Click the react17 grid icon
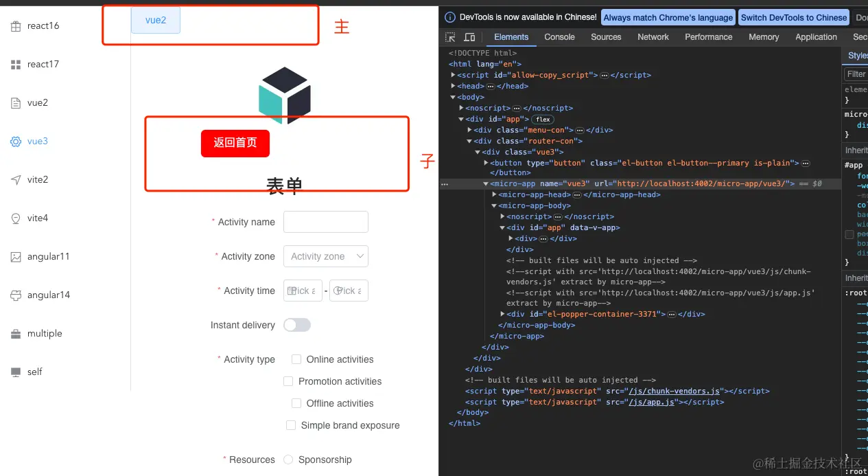Screen dimensions: 868x476 tap(15, 64)
